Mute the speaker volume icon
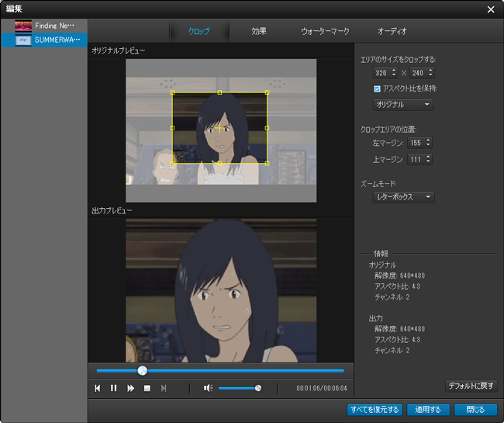This screenshot has width=504, height=423. [208, 388]
